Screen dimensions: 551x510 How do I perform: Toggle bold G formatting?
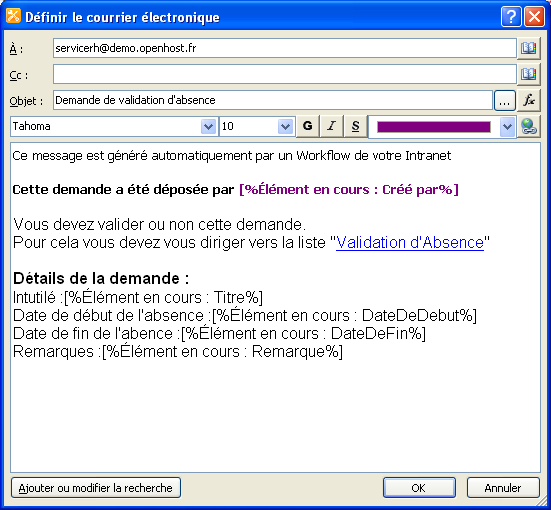[307, 126]
